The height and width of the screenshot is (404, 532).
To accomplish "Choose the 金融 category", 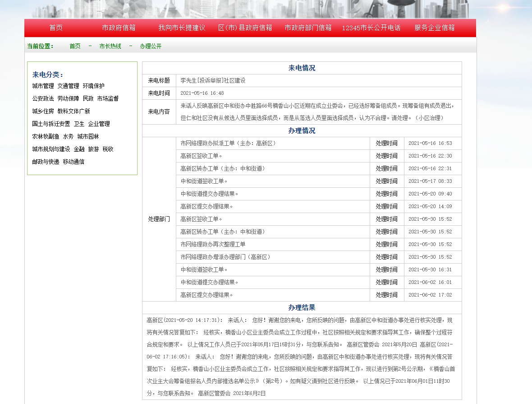I will pos(79,149).
